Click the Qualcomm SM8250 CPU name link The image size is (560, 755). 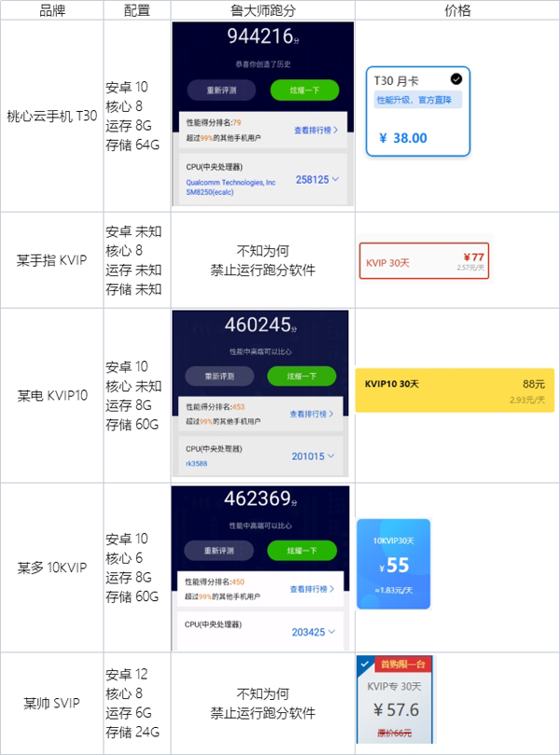pyautogui.click(x=231, y=187)
